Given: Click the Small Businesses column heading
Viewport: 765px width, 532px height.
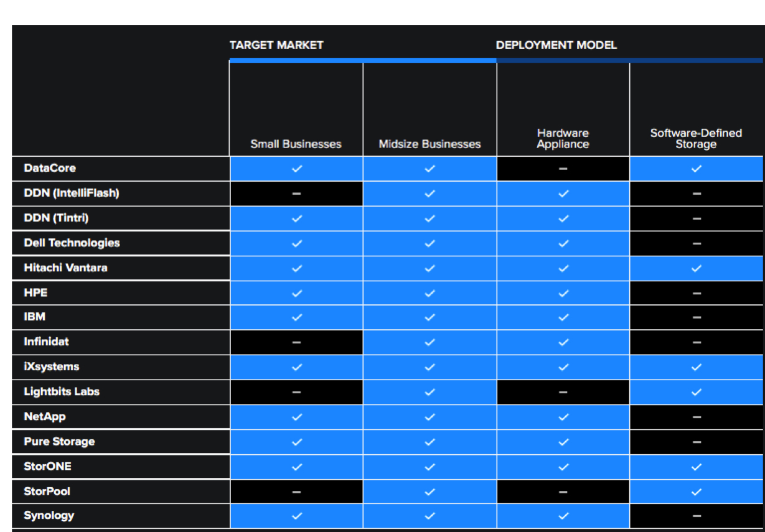Looking at the screenshot, I should (296, 144).
